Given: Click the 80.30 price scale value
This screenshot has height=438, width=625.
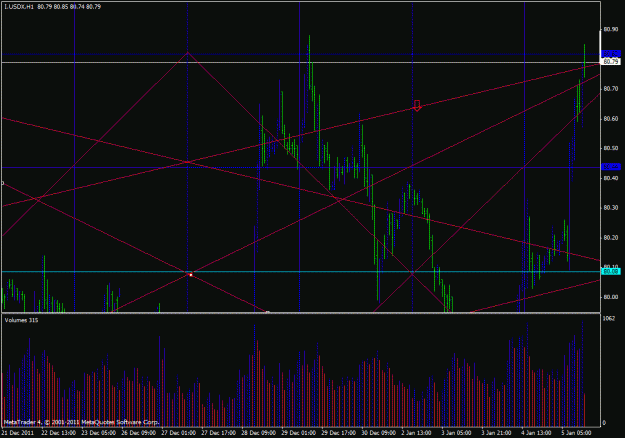Looking at the screenshot, I should [x=611, y=208].
